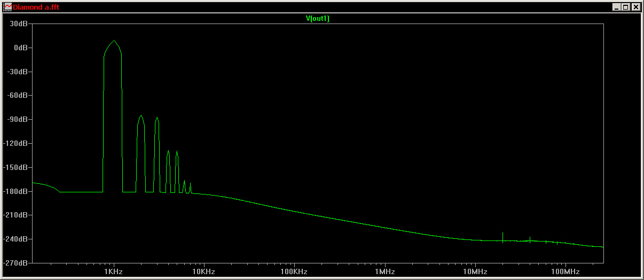
Task: Close the Diamond a.fft window
Action: 635,7
